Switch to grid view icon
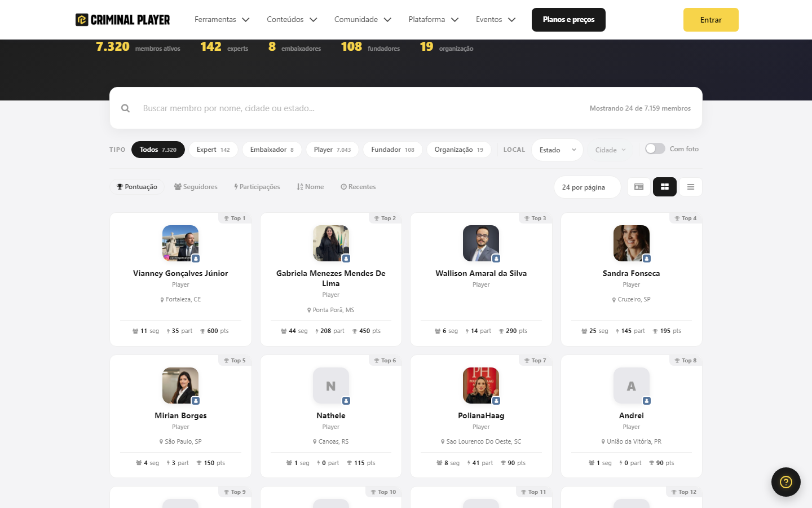Image resolution: width=812 pixels, height=508 pixels. 665,187
